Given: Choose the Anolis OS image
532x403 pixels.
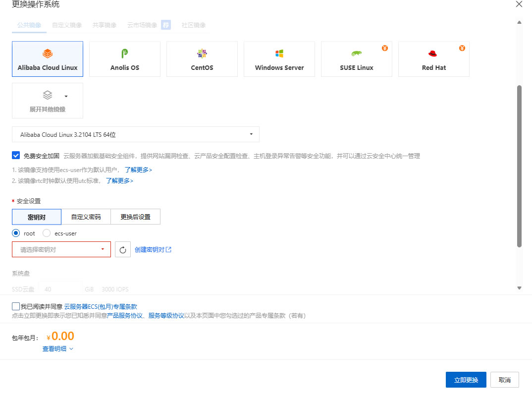Looking at the screenshot, I should click(x=124, y=59).
